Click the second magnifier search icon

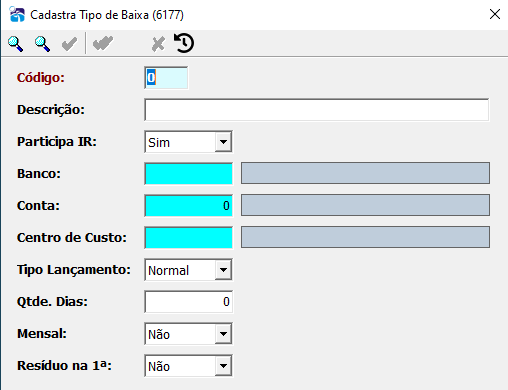click(42, 44)
